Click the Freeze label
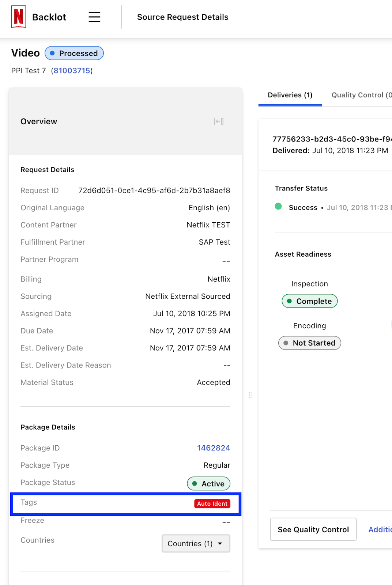392x585 pixels. [33, 520]
